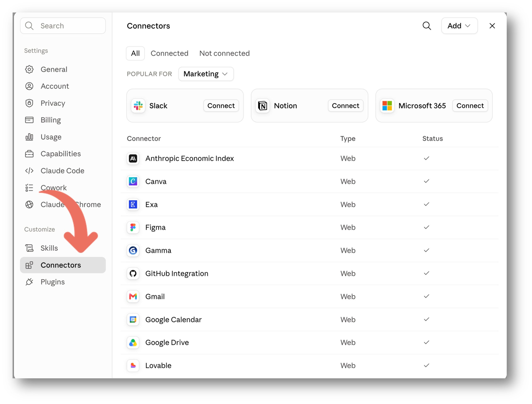Select the Exa connector name
This screenshot has height=404, width=532.
point(151,204)
